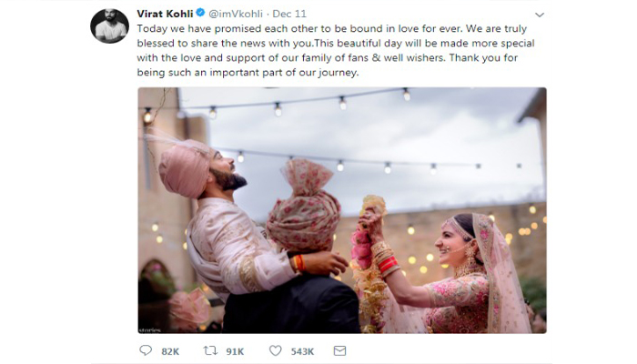Enlarge the wedding photo in tweet
The height and width of the screenshot is (364, 637).
pyautogui.click(x=342, y=210)
